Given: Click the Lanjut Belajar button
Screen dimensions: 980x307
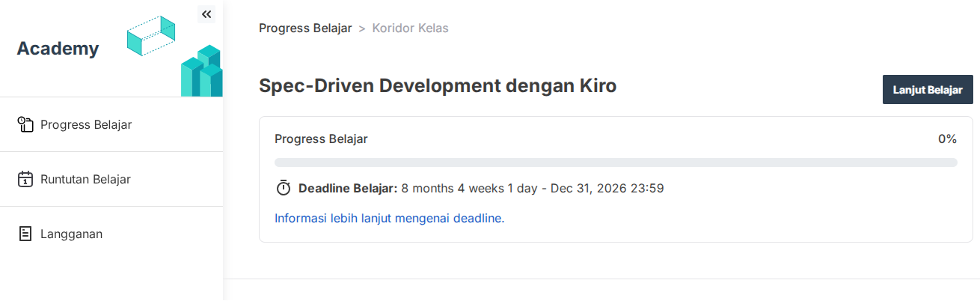Looking at the screenshot, I should coord(928,89).
